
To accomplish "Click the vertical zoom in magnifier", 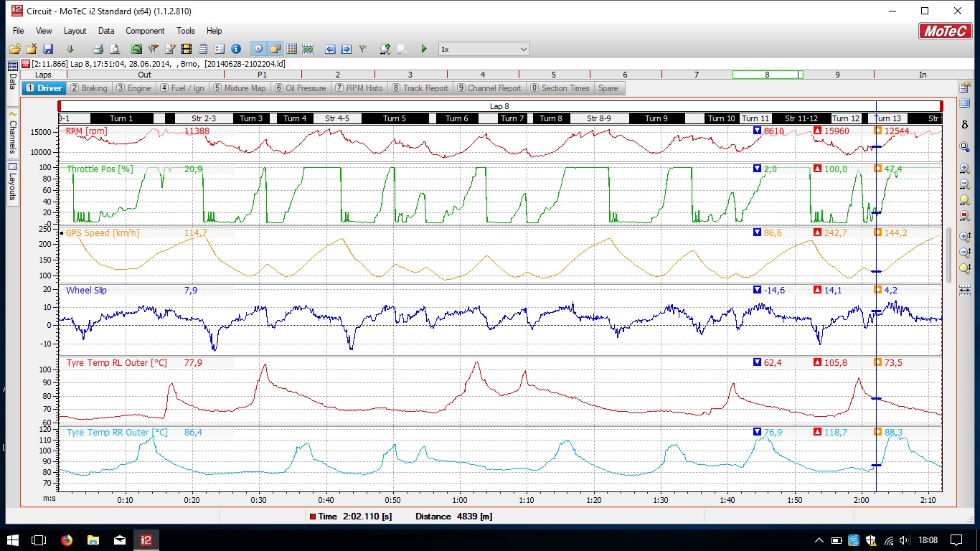I will tap(965, 236).
